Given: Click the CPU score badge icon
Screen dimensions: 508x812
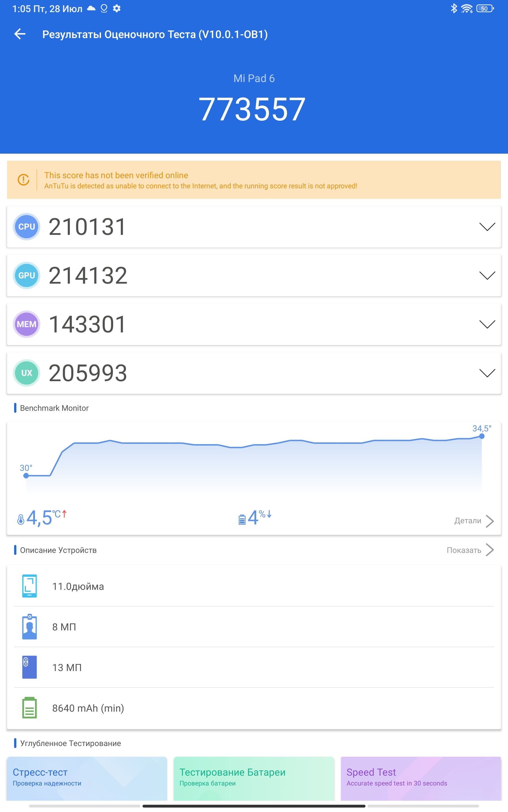Looking at the screenshot, I should pos(27,227).
